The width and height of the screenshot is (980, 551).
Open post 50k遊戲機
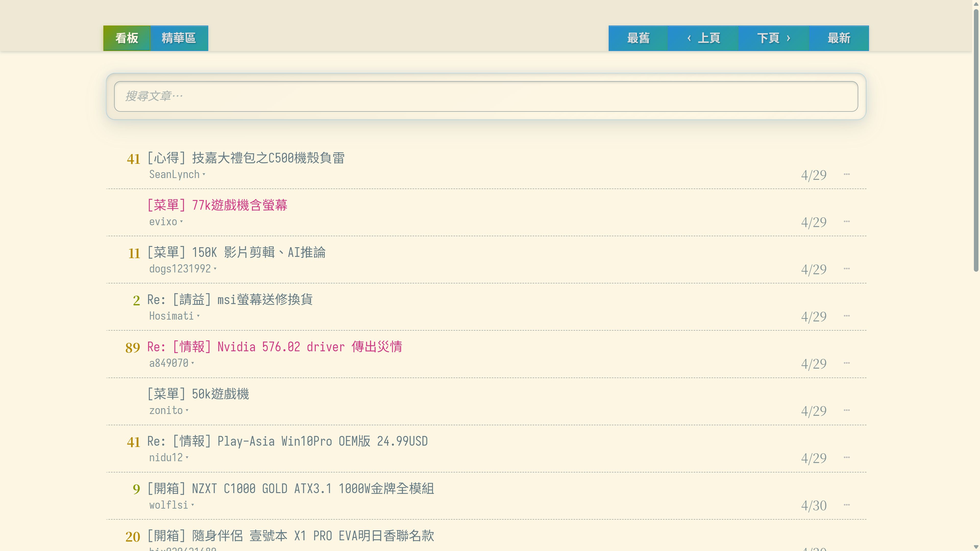tap(198, 394)
